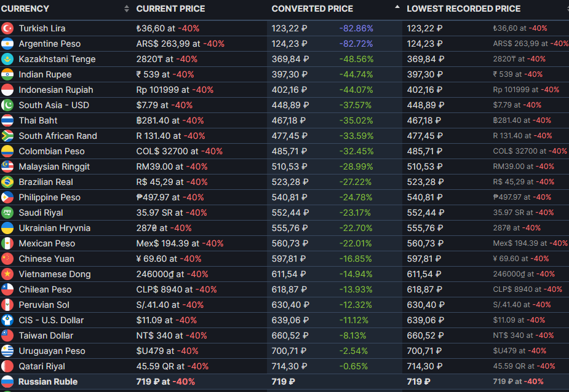Image resolution: width=569 pixels, height=392 pixels.
Task: Click the Chinese Yuan lowest recorded price
Action: click(x=424, y=259)
